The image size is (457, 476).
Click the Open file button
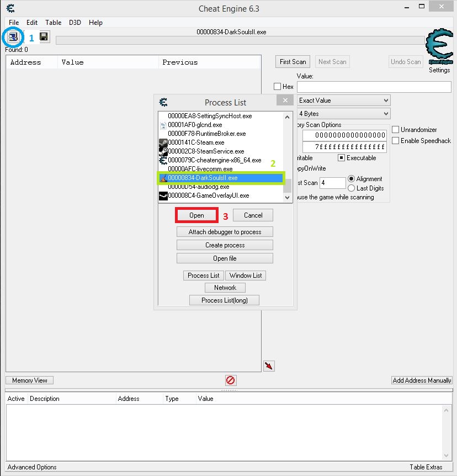coord(225,258)
